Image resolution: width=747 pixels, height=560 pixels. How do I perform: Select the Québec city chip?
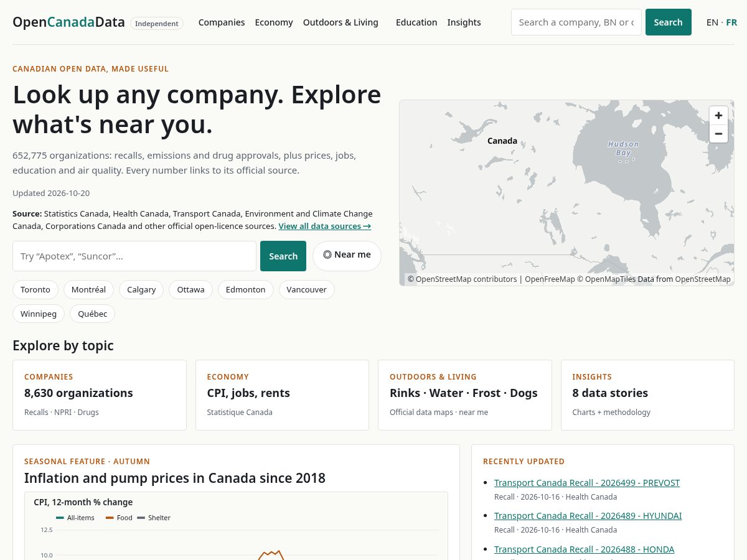[92, 314]
